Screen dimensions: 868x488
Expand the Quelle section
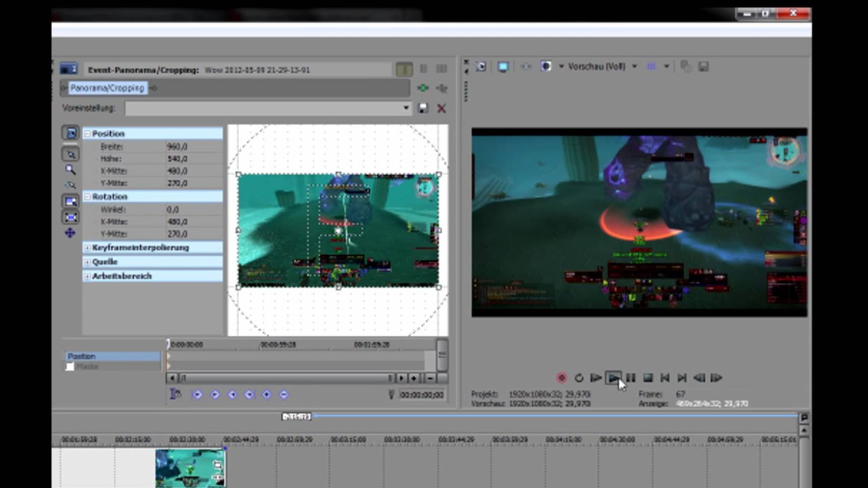87,262
